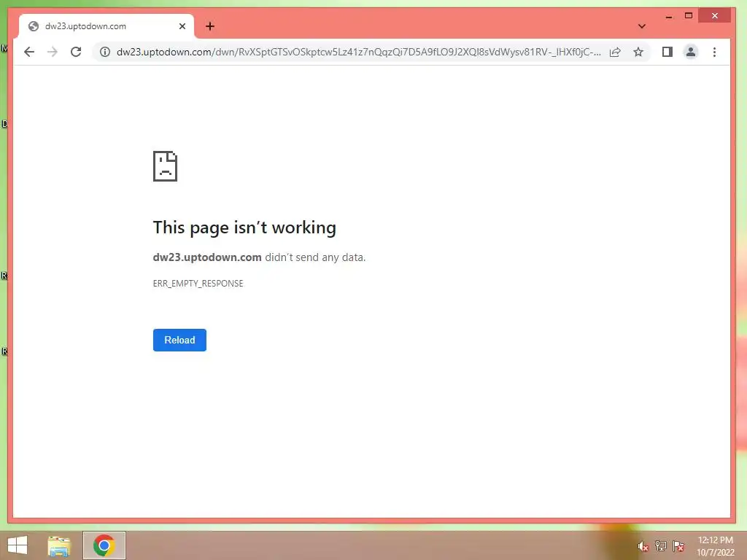
Task: Open the Chrome side panel icon
Action: (x=667, y=52)
